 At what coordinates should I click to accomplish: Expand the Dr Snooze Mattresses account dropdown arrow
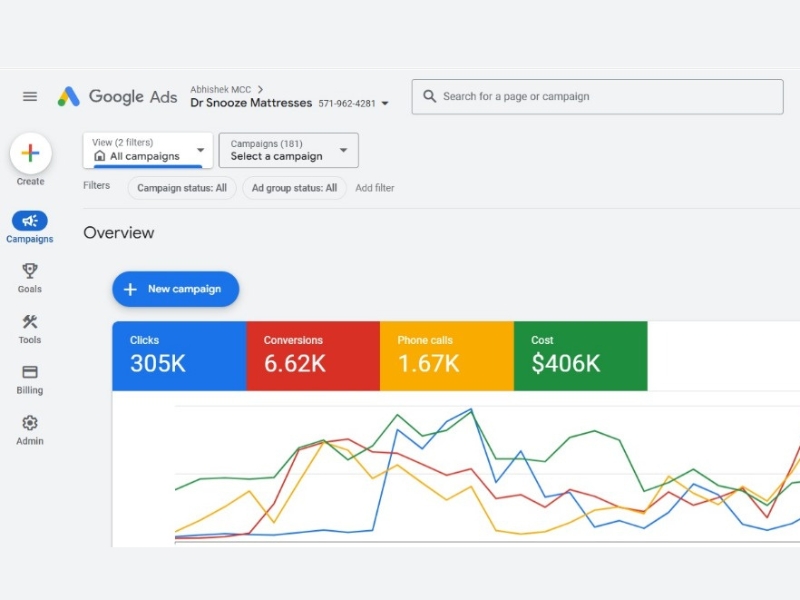pos(385,104)
